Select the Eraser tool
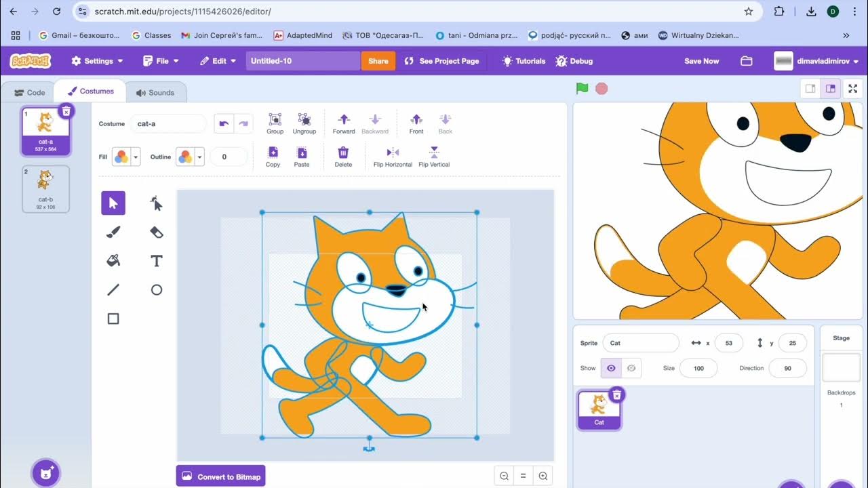868x488 pixels. tap(157, 232)
